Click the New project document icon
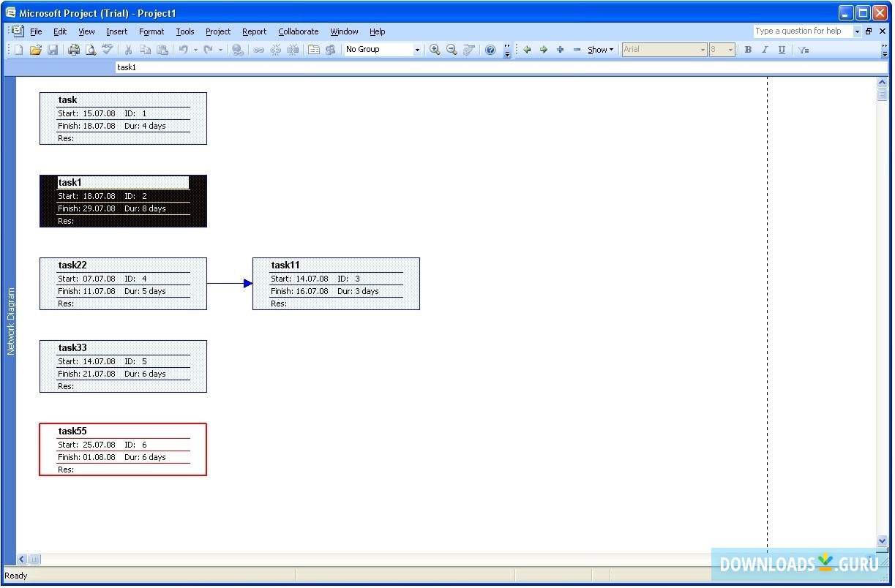895x588 pixels. coord(19,50)
